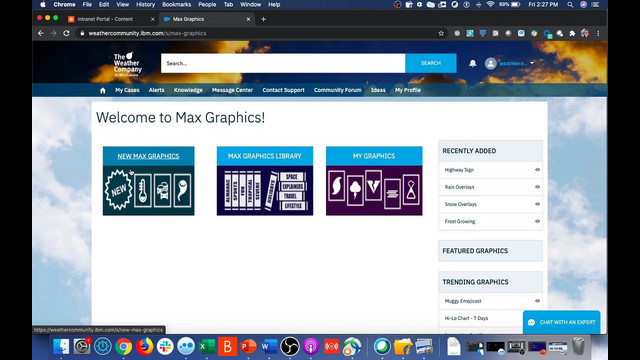Open Chrome extensions puzzle icon
The width and height of the screenshot is (640, 360).
(x=572, y=33)
